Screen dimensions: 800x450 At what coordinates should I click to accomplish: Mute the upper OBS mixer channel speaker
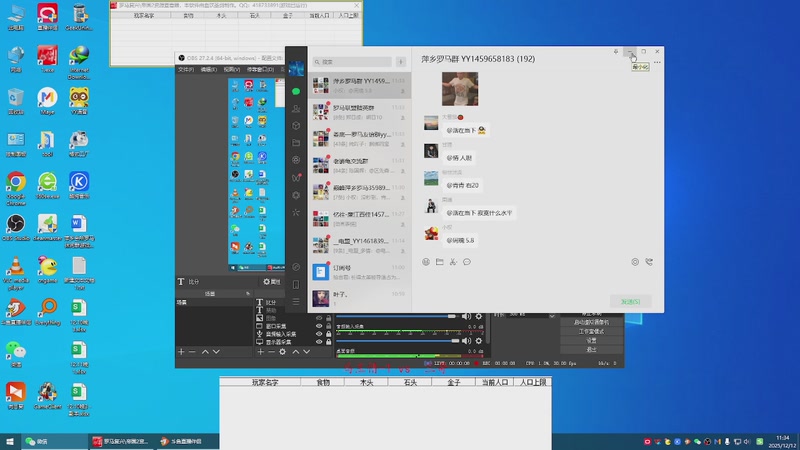(x=466, y=316)
